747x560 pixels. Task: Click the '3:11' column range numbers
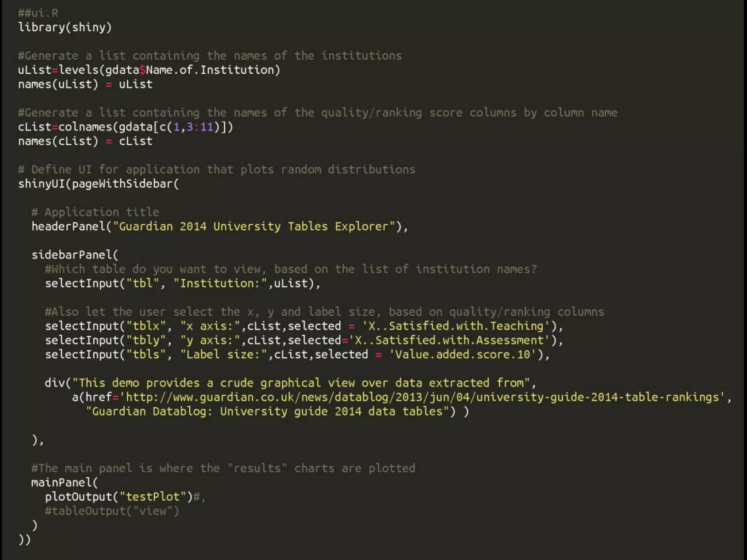tap(200, 127)
